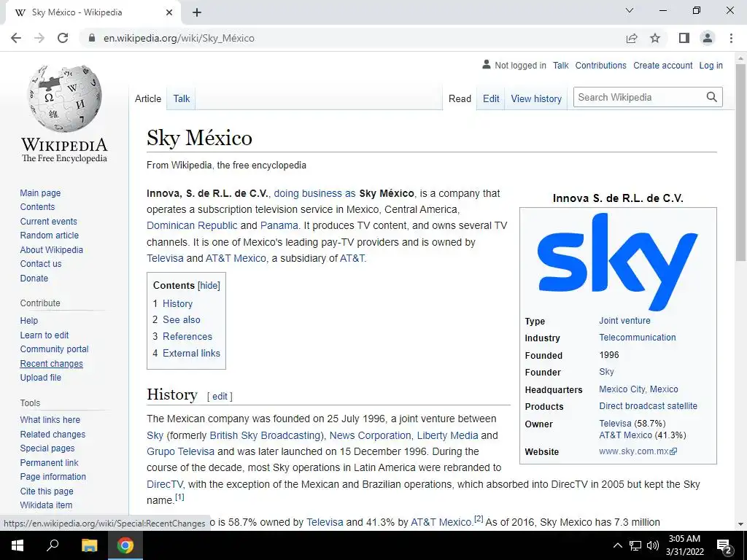747x560 pixels.
Task: Open the user Talk link in the top bar
Action: point(561,65)
